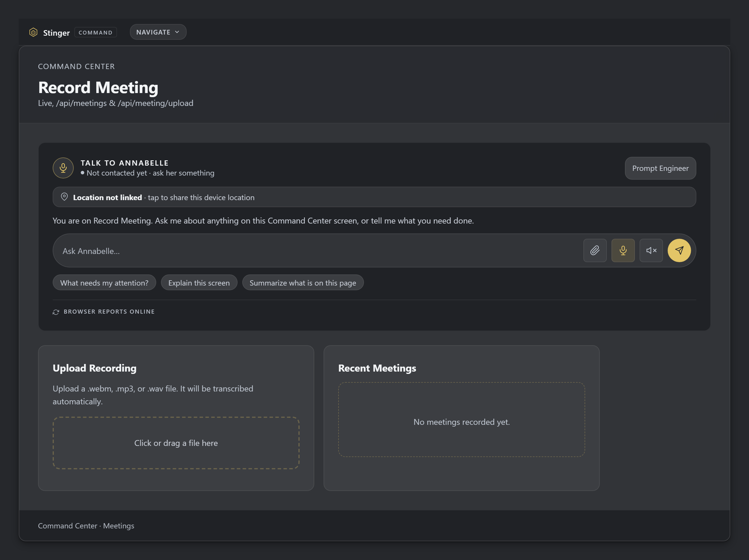The width and height of the screenshot is (749, 560).
Task: Tap the Location not linked banner
Action: tap(374, 197)
